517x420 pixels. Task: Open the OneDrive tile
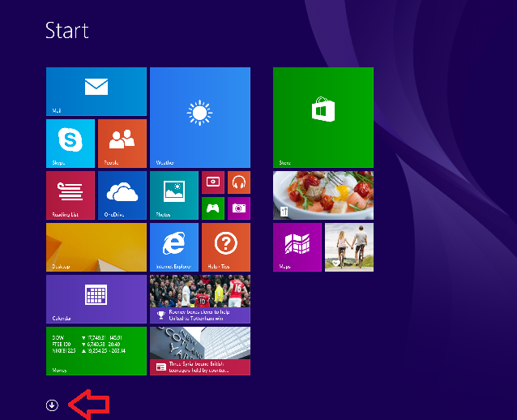tap(122, 195)
